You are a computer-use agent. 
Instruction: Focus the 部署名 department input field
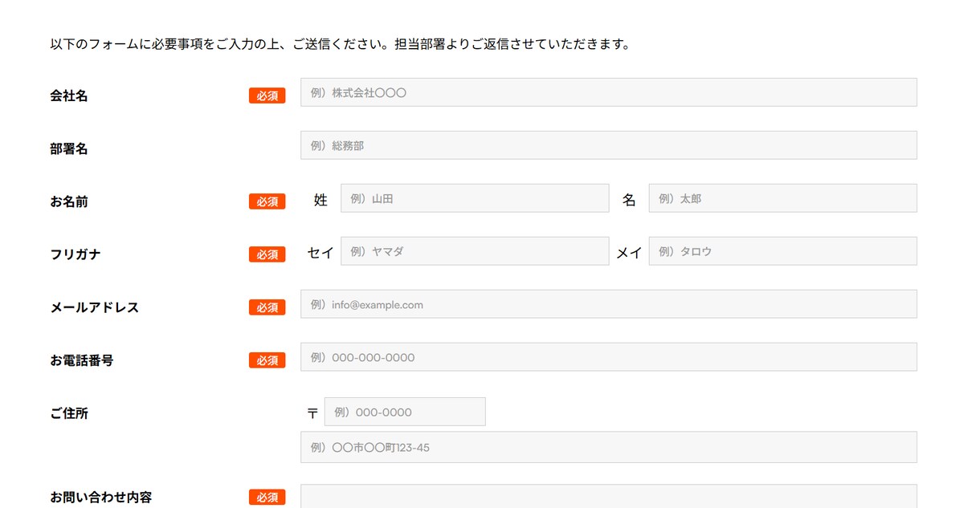609,145
